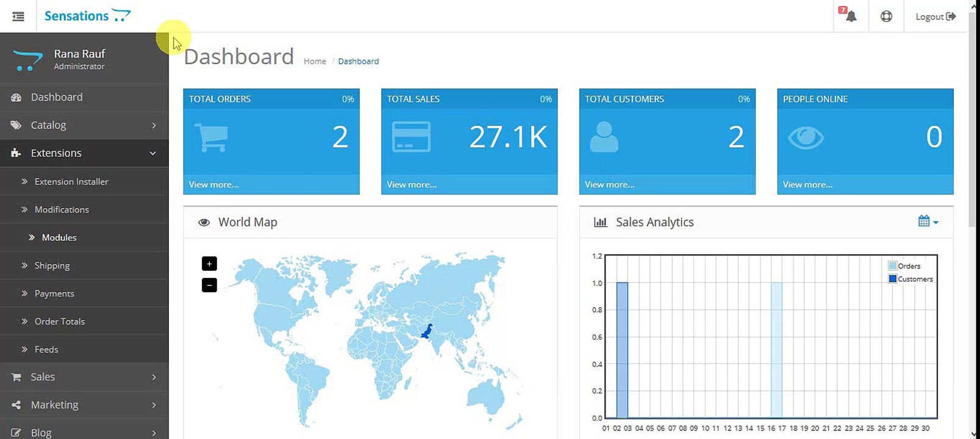The image size is (980, 439).
Task: Open the notifications bell icon
Action: tap(850, 16)
